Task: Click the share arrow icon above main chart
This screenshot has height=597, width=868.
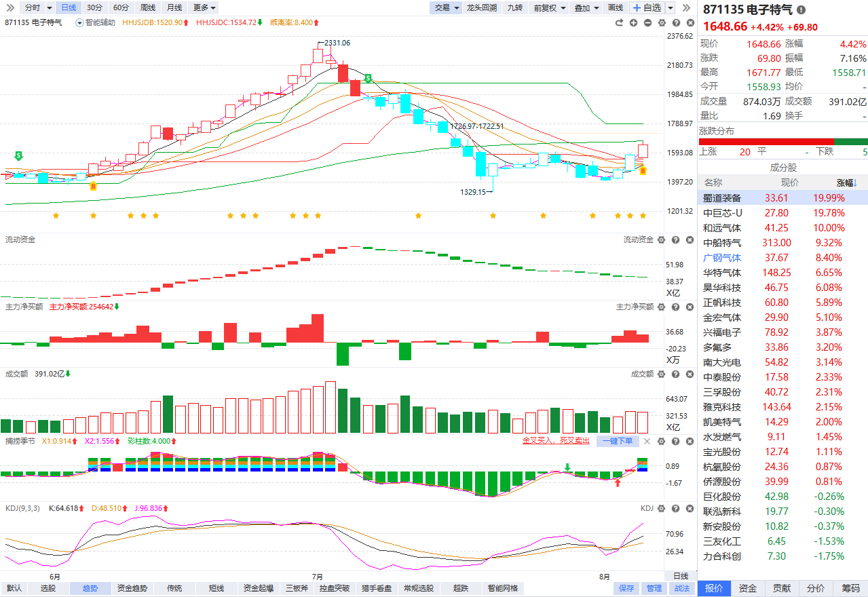Action: pyautogui.click(x=619, y=22)
